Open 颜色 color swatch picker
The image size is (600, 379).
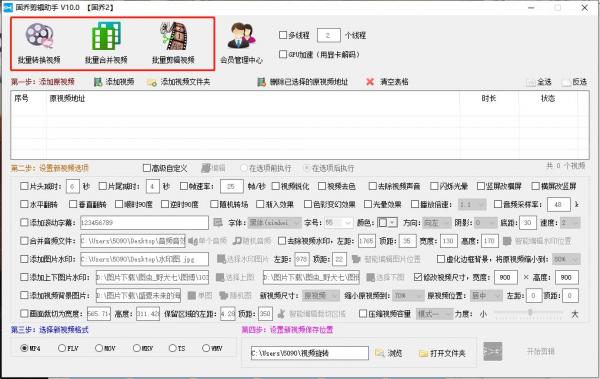[x=387, y=222]
